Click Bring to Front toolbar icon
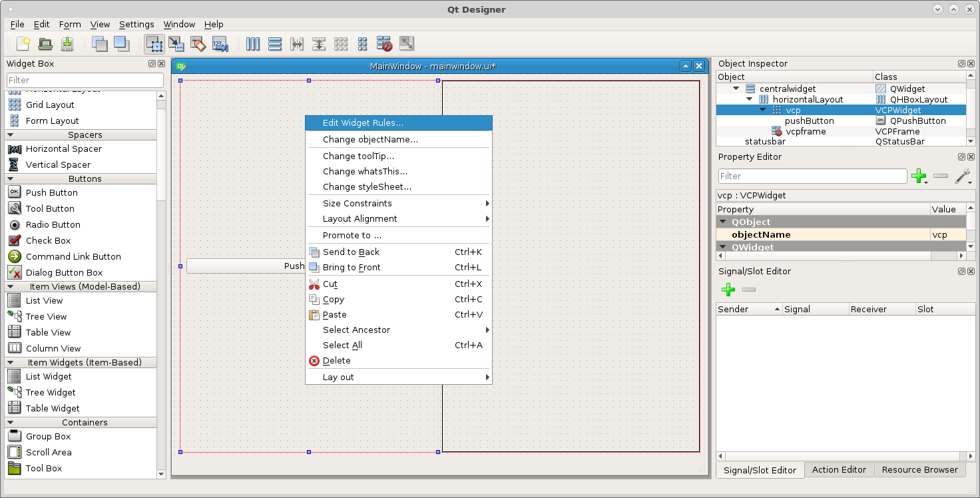 [121, 44]
